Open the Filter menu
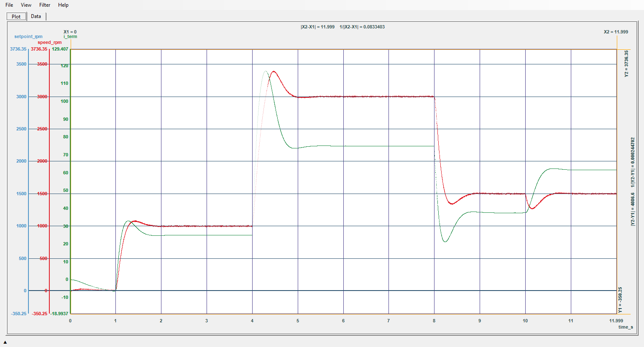This screenshot has width=644, height=347. click(45, 5)
